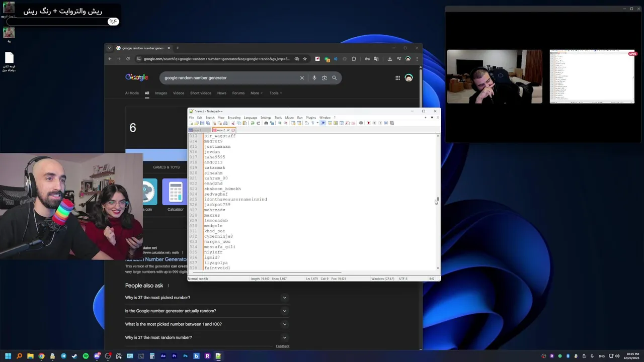Click the Google logo

[x=137, y=77]
